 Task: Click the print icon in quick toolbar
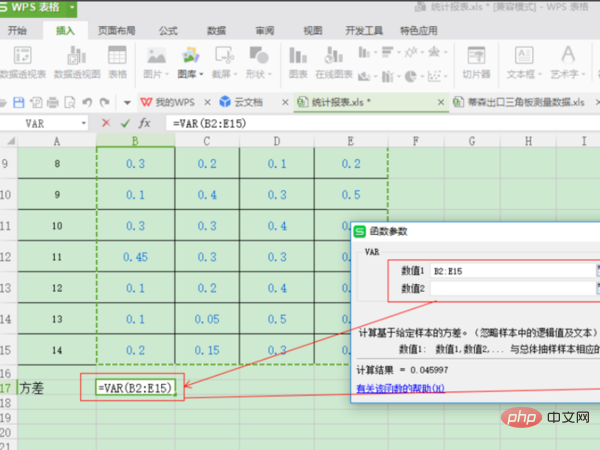[x=52, y=103]
